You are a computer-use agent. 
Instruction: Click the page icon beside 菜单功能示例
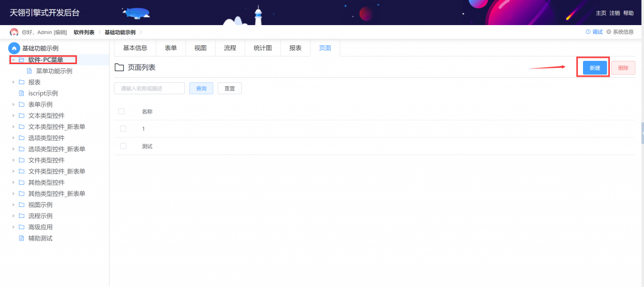click(x=29, y=71)
